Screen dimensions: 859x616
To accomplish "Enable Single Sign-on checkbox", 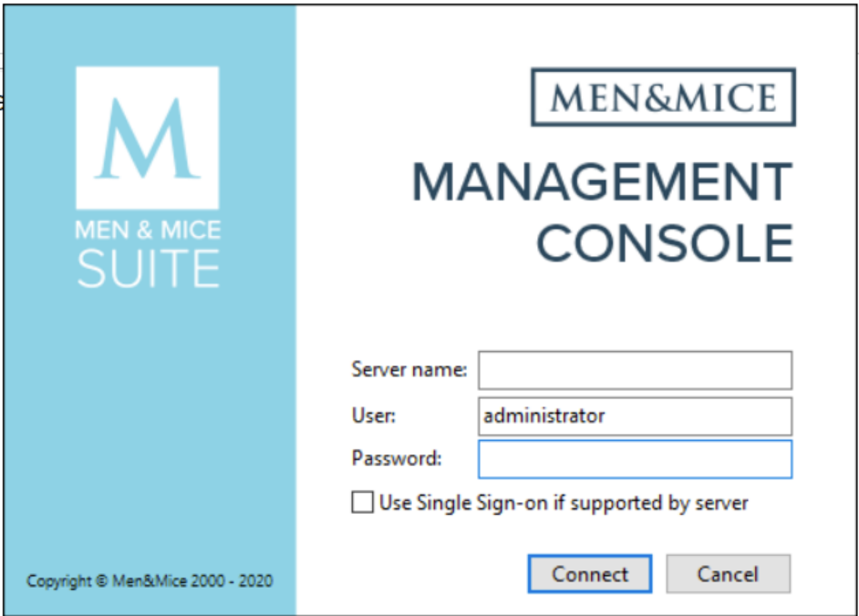I will (363, 503).
